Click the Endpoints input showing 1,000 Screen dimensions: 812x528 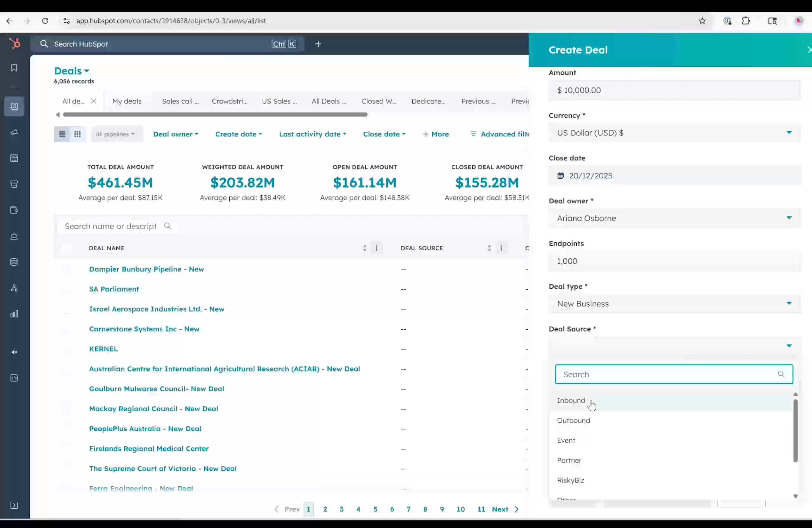point(674,261)
